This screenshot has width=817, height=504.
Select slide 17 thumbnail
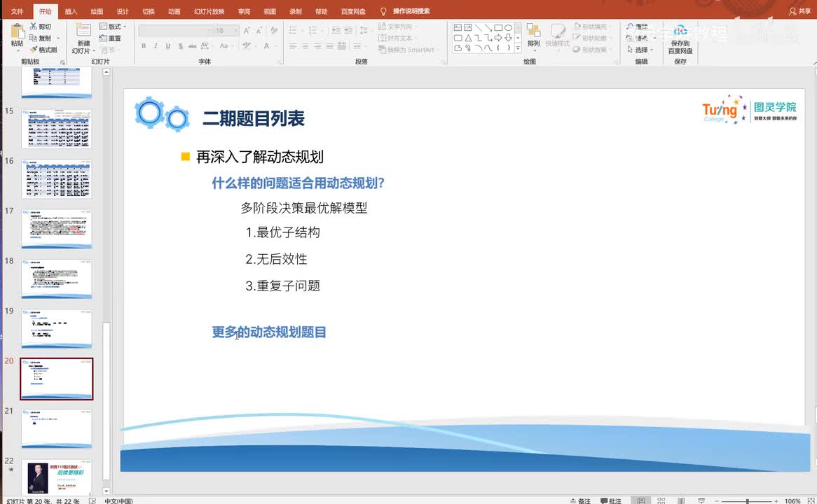coord(57,229)
